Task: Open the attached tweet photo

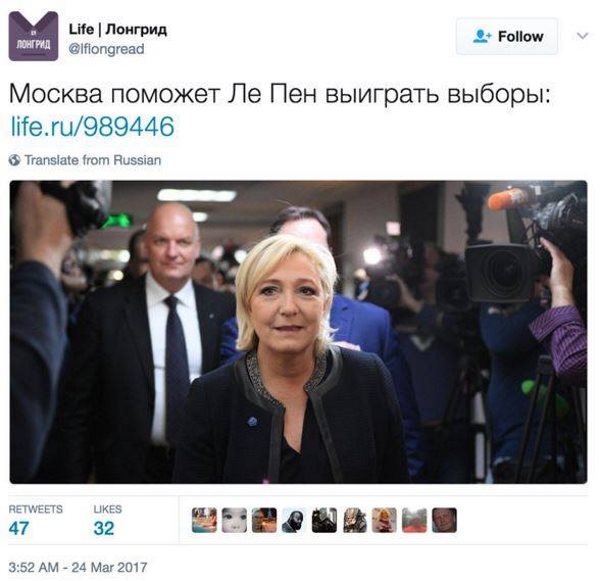Action: [298, 332]
